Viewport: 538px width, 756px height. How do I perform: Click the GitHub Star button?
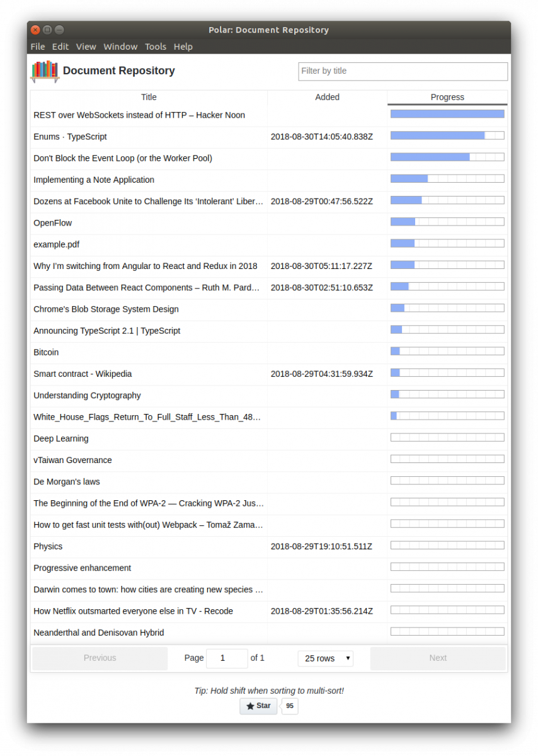pos(258,706)
